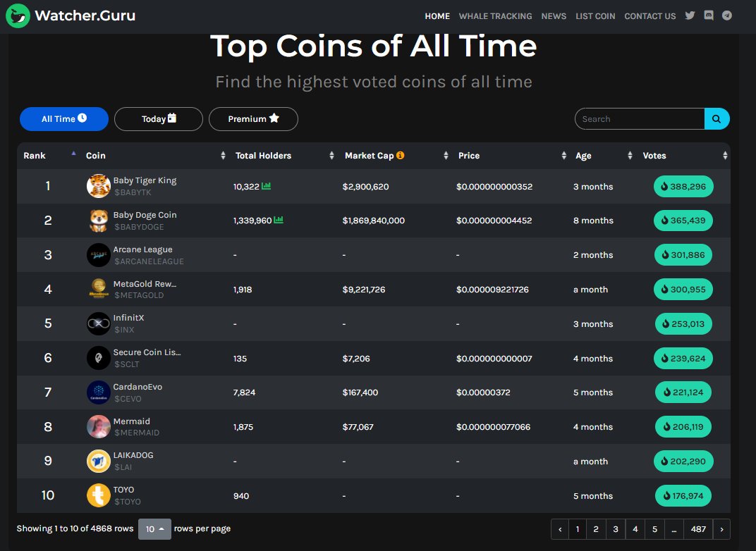Click the Baby Doge Coin logo

coord(98,221)
